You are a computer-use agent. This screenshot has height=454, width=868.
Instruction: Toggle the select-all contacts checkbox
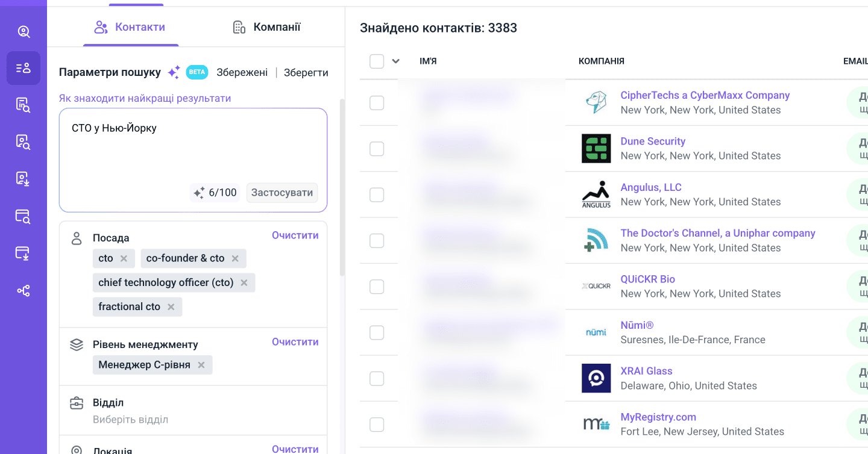(x=377, y=61)
